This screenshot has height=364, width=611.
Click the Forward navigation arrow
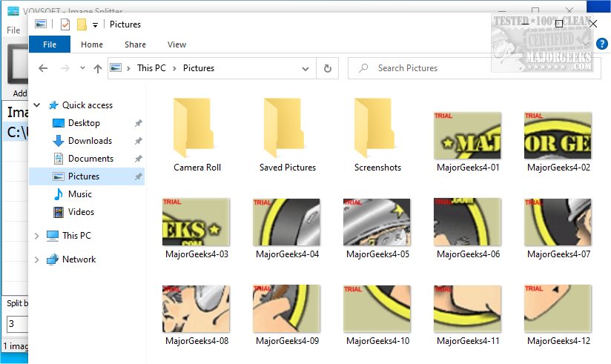pyautogui.click(x=65, y=68)
